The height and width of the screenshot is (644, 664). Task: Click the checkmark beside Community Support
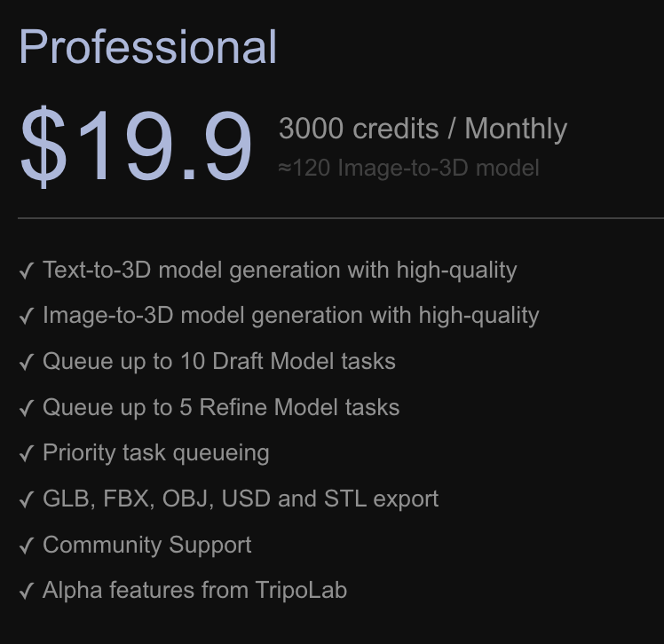[x=27, y=546]
